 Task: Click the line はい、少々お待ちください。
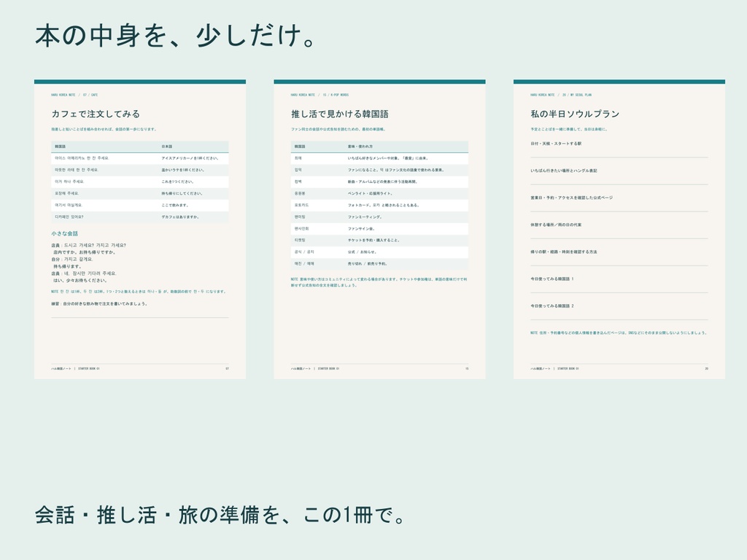tap(80, 281)
